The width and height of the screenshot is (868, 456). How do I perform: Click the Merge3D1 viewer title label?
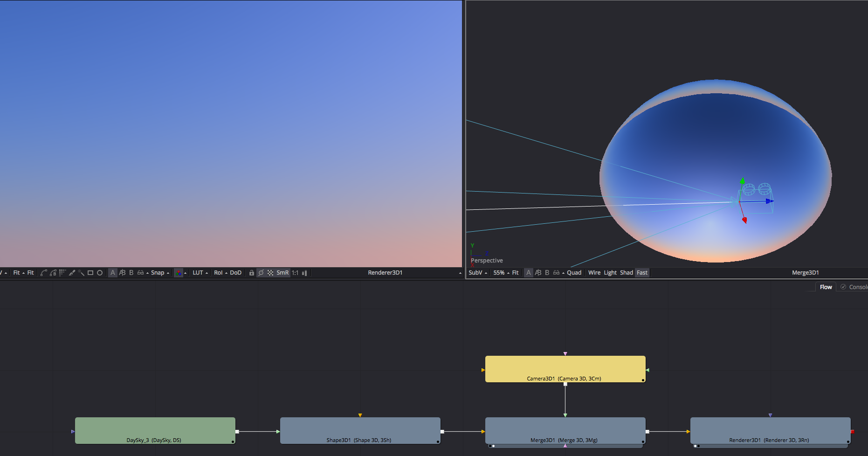coord(805,273)
